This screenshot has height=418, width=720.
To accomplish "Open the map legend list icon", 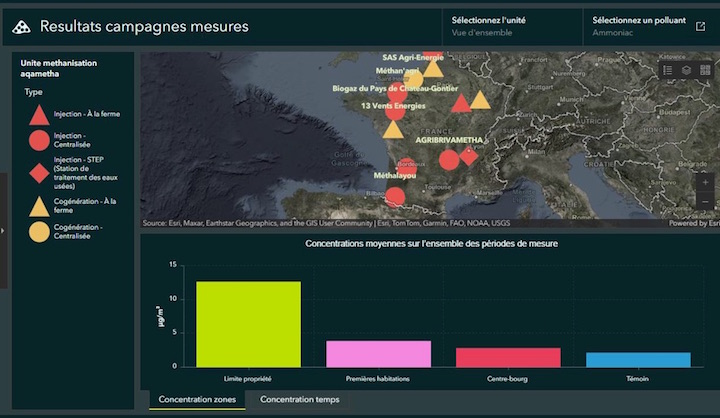I will click(668, 70).
